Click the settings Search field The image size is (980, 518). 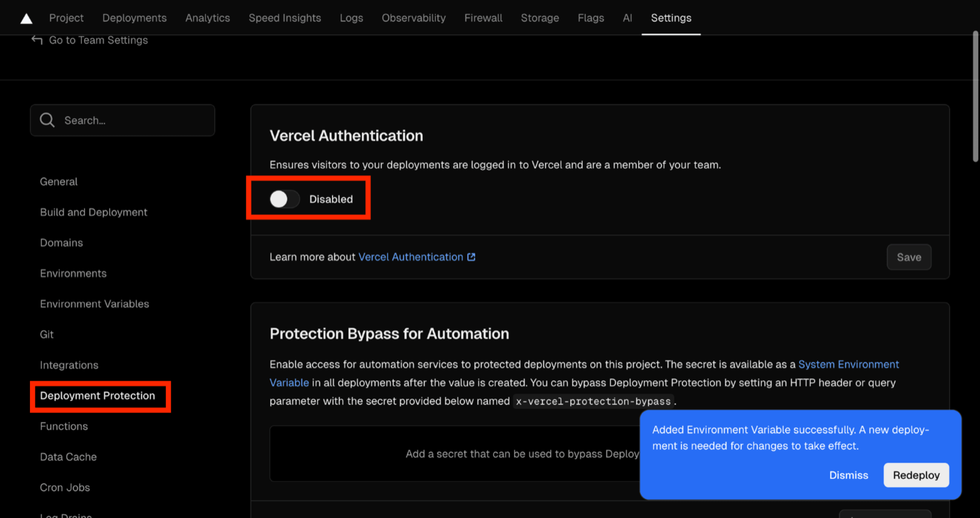123,120
